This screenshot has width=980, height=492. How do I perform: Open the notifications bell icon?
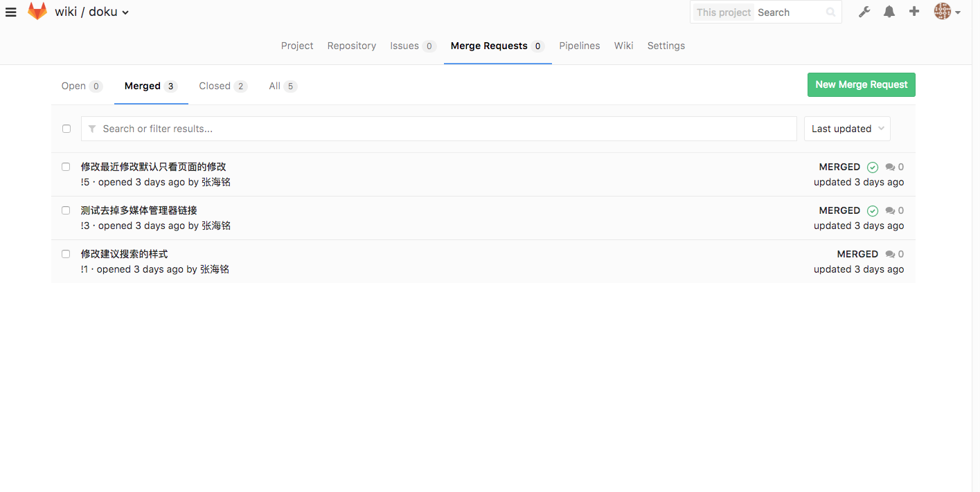point(889,12)
